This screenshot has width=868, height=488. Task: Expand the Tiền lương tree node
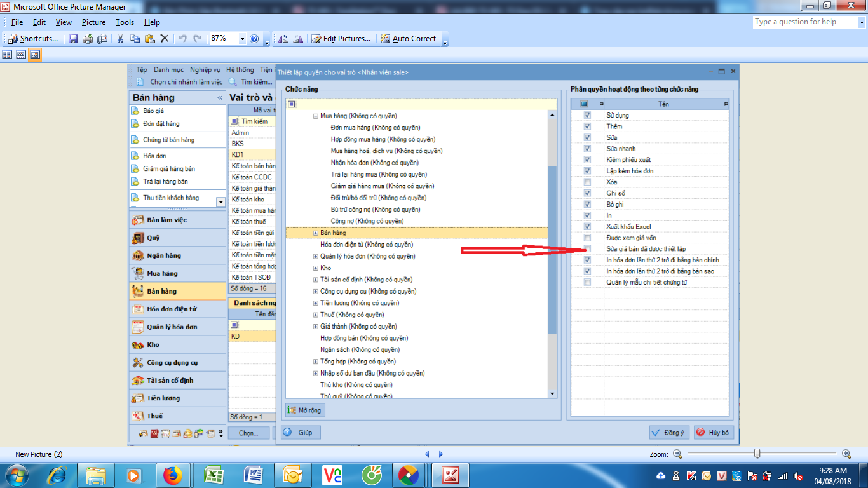pos(315,303)
